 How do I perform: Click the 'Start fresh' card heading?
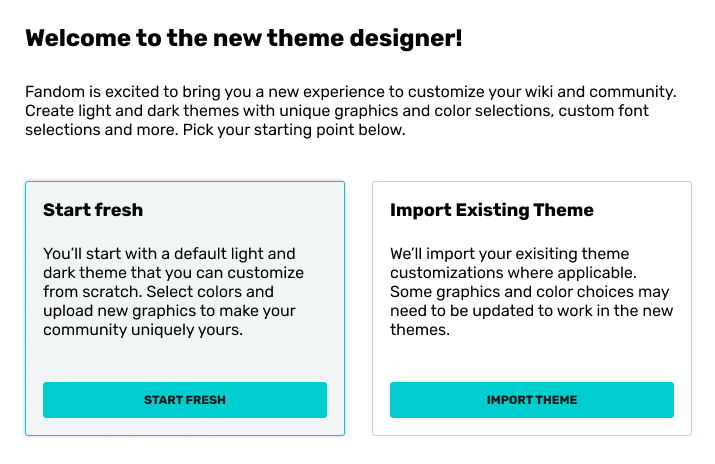tap(93, 210)
